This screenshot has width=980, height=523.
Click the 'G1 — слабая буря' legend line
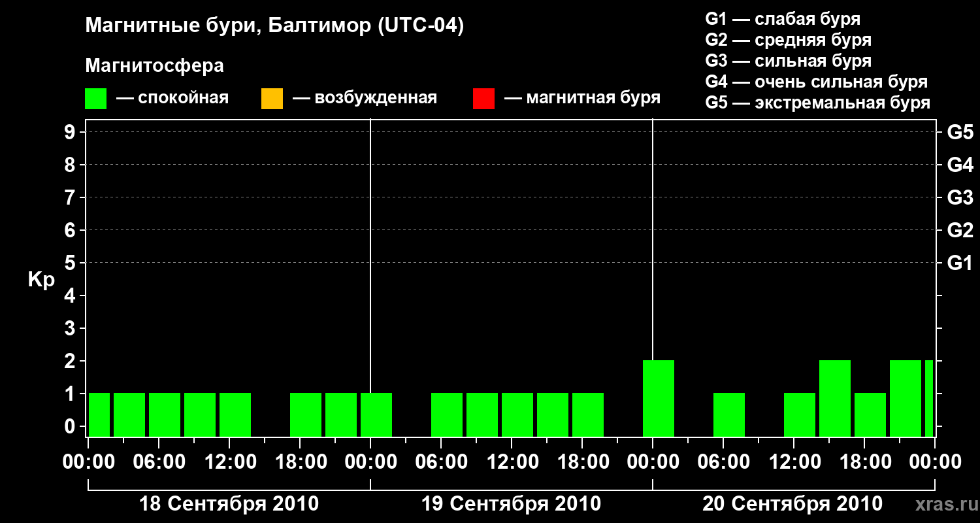pyautogui.click(x=783, y=19)
